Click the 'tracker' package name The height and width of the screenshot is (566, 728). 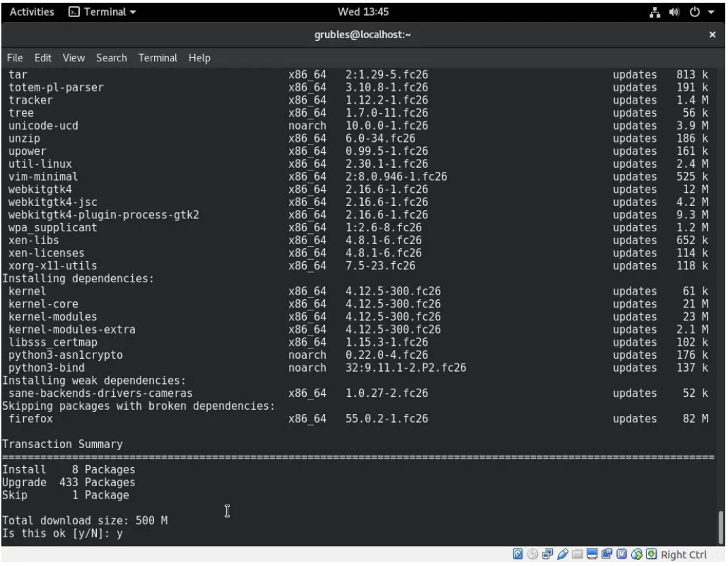coord(31,100)
